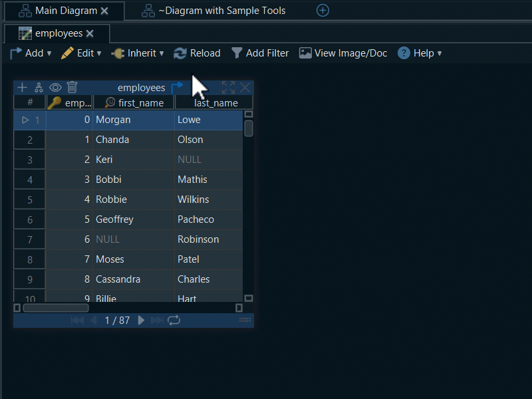Close the Main Diagram tab
This screenshot has width=532, height=399.
tap(104, 11)
